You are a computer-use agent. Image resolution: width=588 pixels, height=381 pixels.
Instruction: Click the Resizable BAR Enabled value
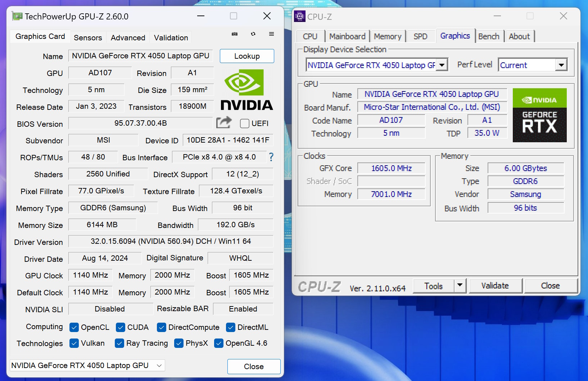pyautogui.click(x=243, y=309)
